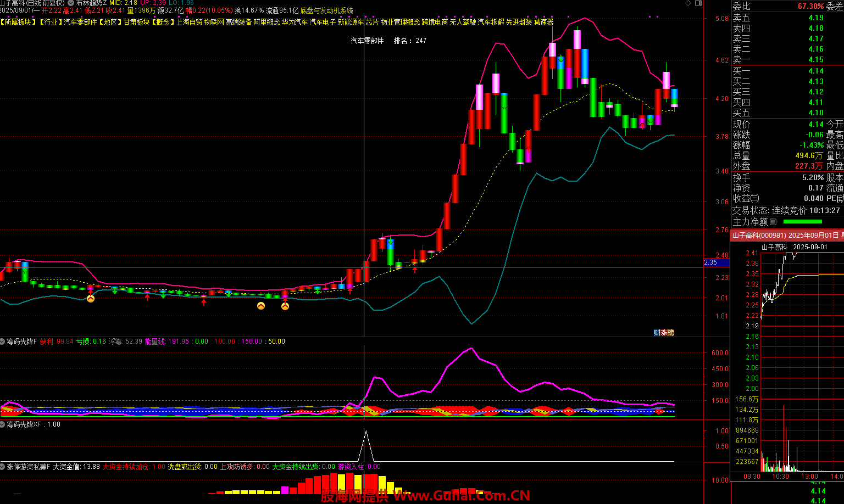The width and height of the screenshot is (844, 504).
Task: Click the 山子高科(000981) mini chart title bar
Action: [x=787, y=236]
